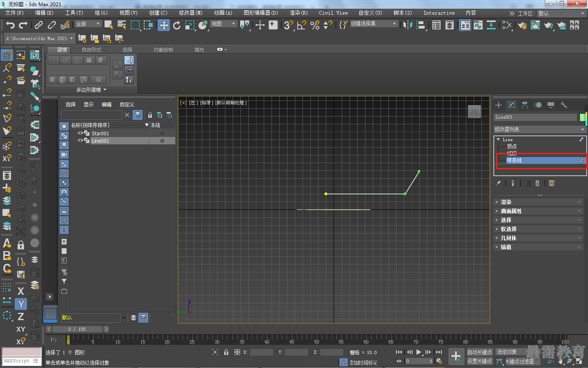The image size is (588, 368).
Task: Toggle freeze snowflake for Line001
Action: (x=162, y=141)
